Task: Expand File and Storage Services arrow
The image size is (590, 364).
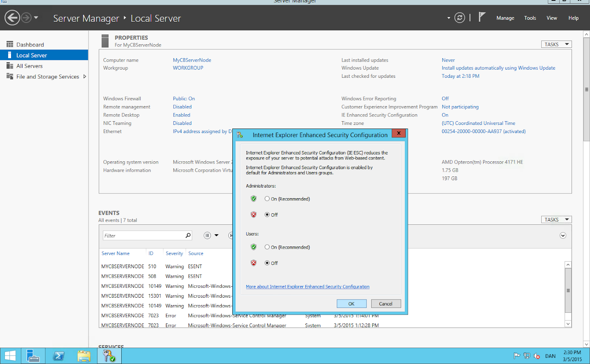Action: pyautogui.click(x=85, y=77)
